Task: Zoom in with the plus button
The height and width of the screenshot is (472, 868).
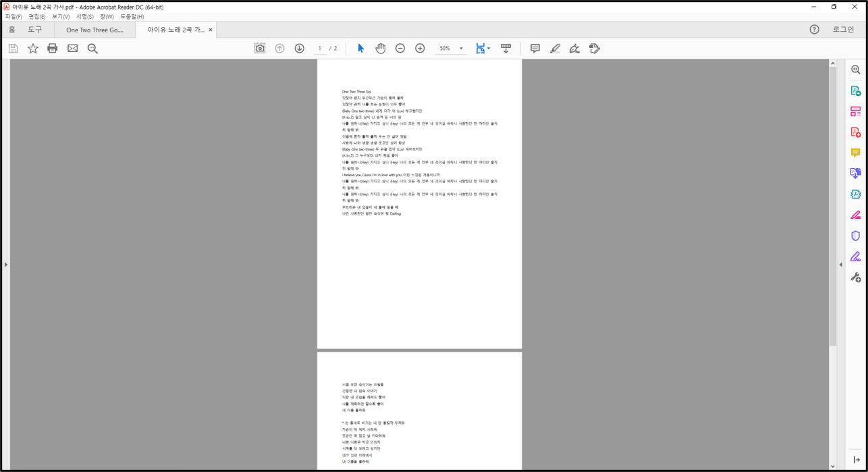Action: (420, 49)
